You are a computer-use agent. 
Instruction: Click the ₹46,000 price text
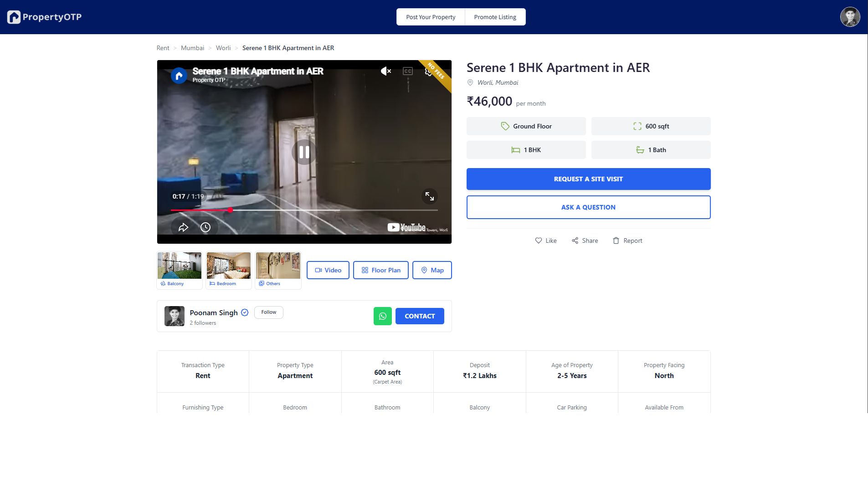pyautogui.click(x=489, y=101)
